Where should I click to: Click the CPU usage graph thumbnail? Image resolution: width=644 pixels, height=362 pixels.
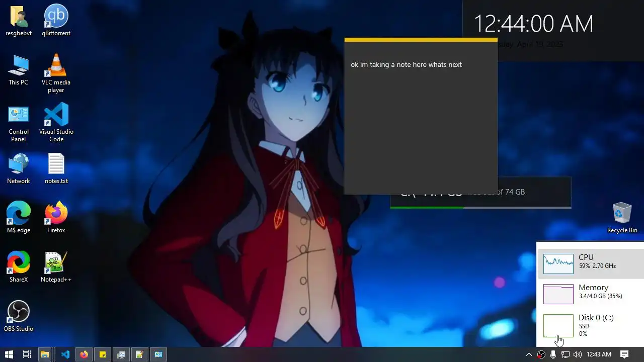click(558, 264)
